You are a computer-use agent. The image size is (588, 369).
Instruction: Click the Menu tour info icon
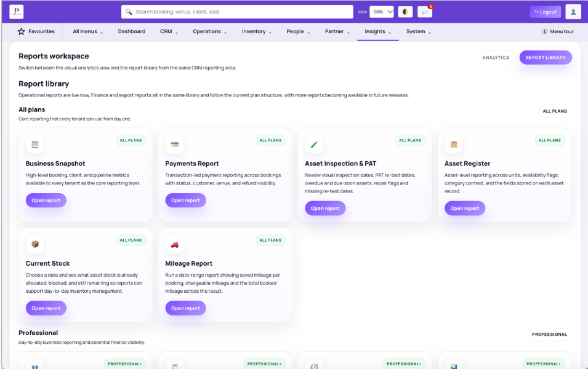[544, 31]
